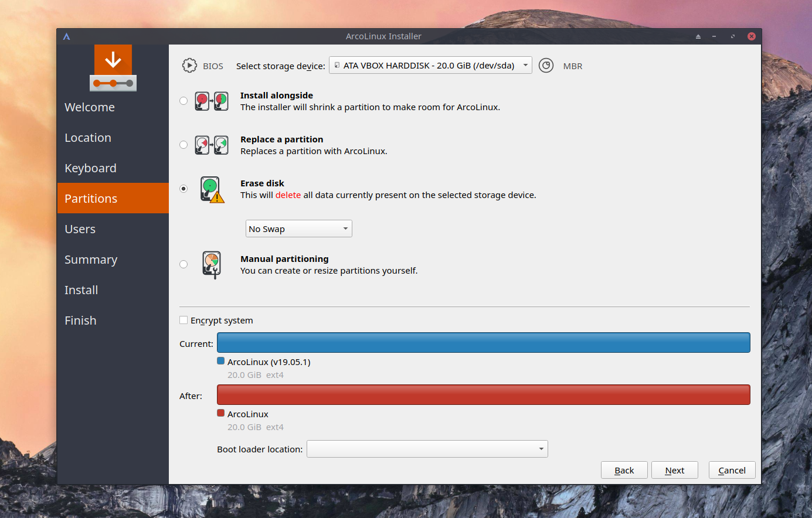Image resolution: width=812 pixels, height=518 pixels.
Task: Click the MBR partition table icon
Action: pos(546,66)
